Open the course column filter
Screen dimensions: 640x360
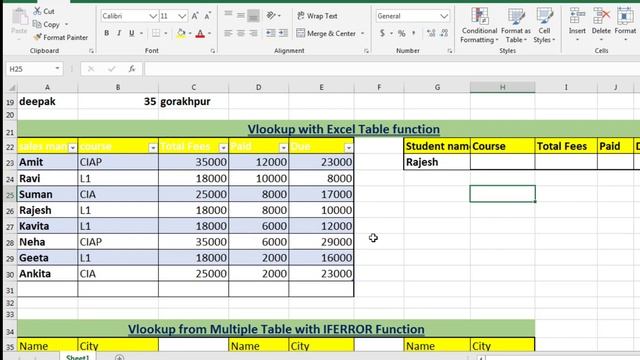click(153, 147)
